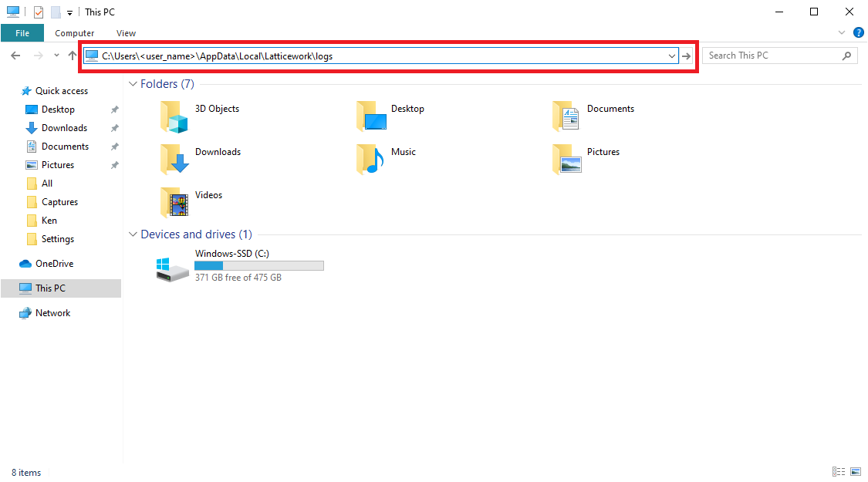868x482 pixels.
Task: Select the Documents folder icon in main pane
Action: (x=566, y=116)
